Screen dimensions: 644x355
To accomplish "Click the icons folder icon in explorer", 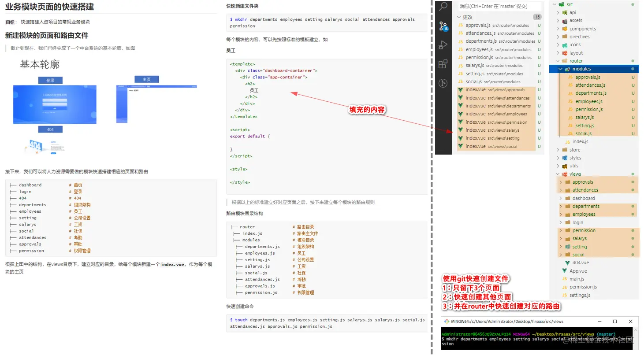I will [x=565, y=44].
